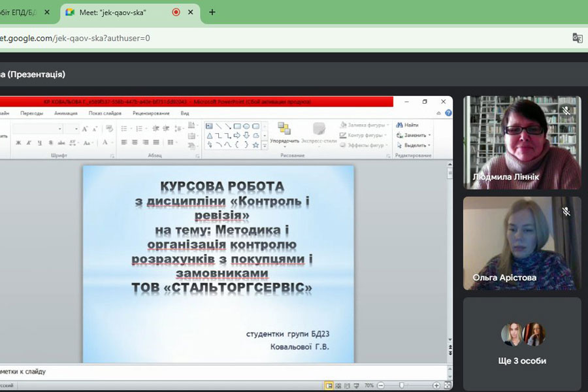Open the Выделить (Select) dropdown
The width and height of the screenshot is (588, 392).
429,145
